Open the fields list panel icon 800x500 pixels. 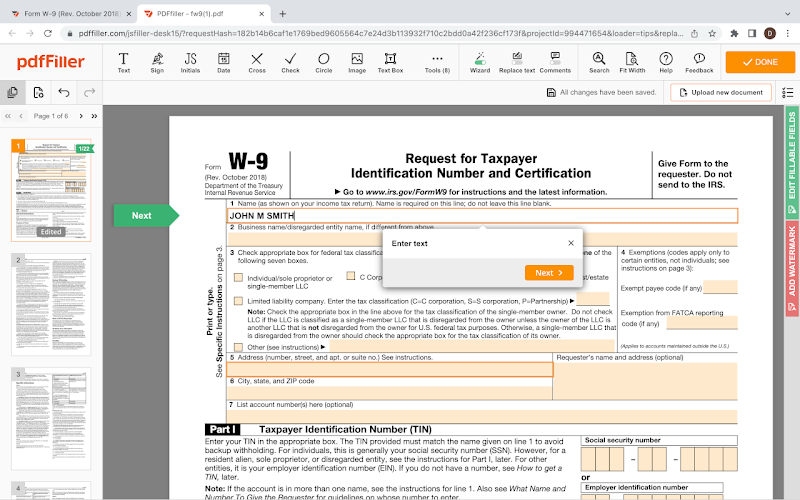(788, 92)
